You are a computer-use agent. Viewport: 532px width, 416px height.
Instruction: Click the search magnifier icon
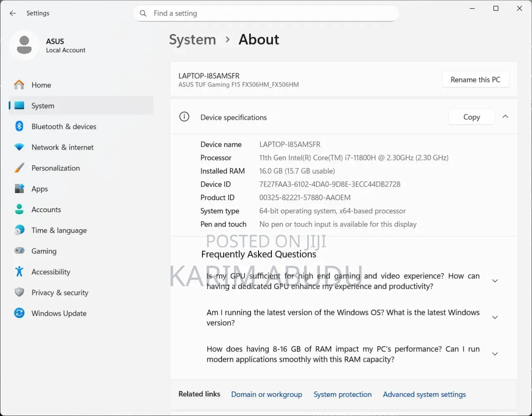click(x=143, y=13)
